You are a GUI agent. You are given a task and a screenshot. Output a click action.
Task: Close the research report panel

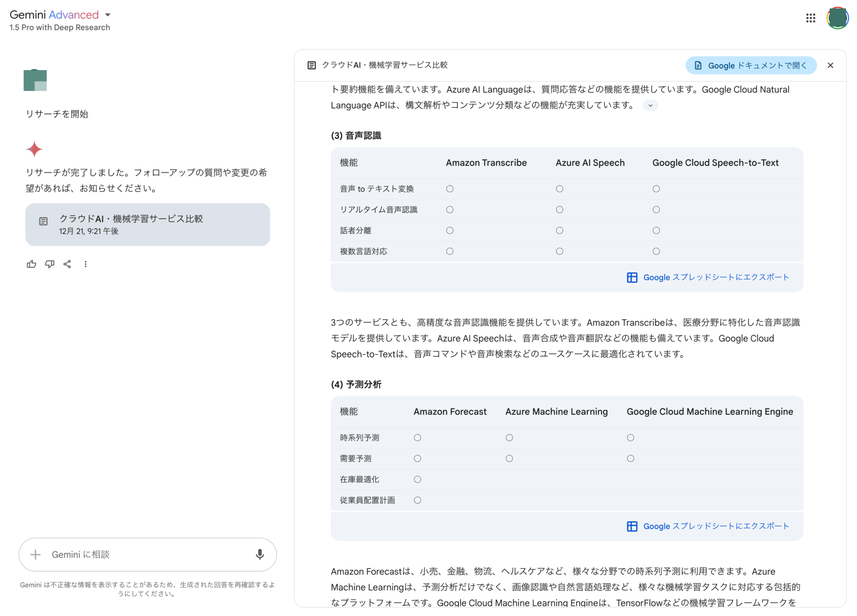(x=830, y=66)
